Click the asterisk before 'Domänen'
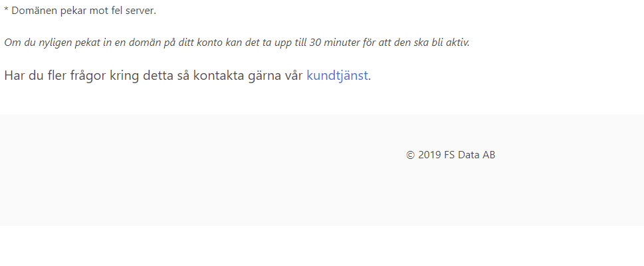 [6, 9]
